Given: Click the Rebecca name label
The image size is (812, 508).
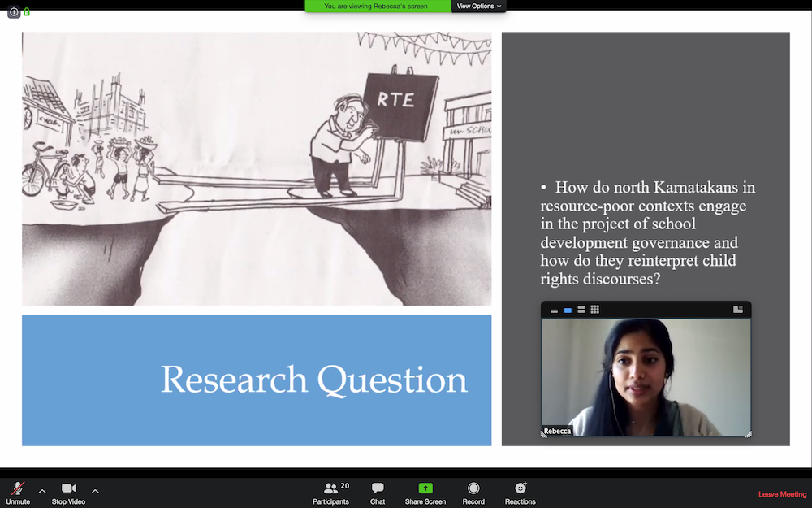Looking at the screenshot, I should tap(557, 431).
